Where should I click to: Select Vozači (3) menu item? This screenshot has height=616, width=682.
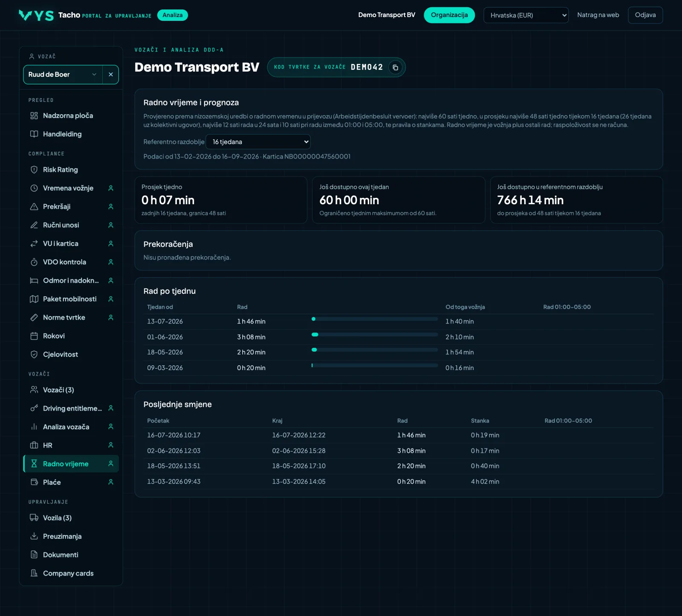pyautogui.click(x=71, y=390)
